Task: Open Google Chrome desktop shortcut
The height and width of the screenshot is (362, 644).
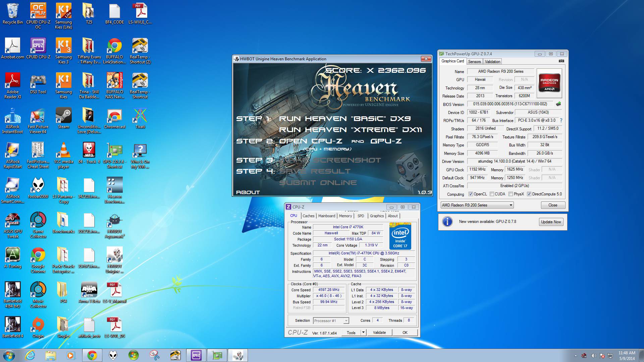Action: 38,260
